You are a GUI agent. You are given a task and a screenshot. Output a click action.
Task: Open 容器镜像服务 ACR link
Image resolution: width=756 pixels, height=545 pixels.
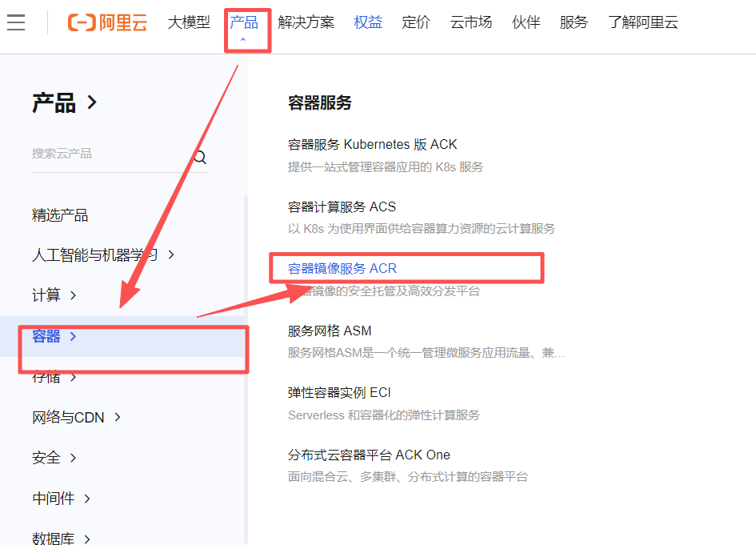[x=342, y=268]
